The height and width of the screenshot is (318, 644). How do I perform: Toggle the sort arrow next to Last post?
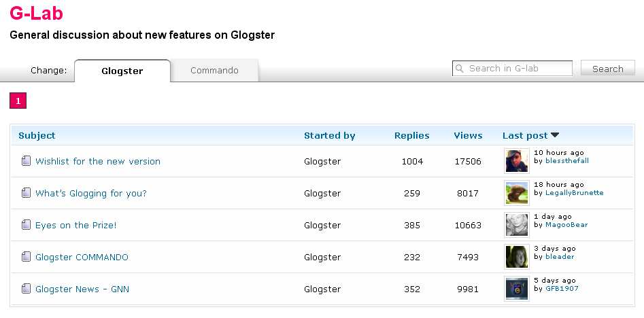pyautogui.click(x=555, y=135)
